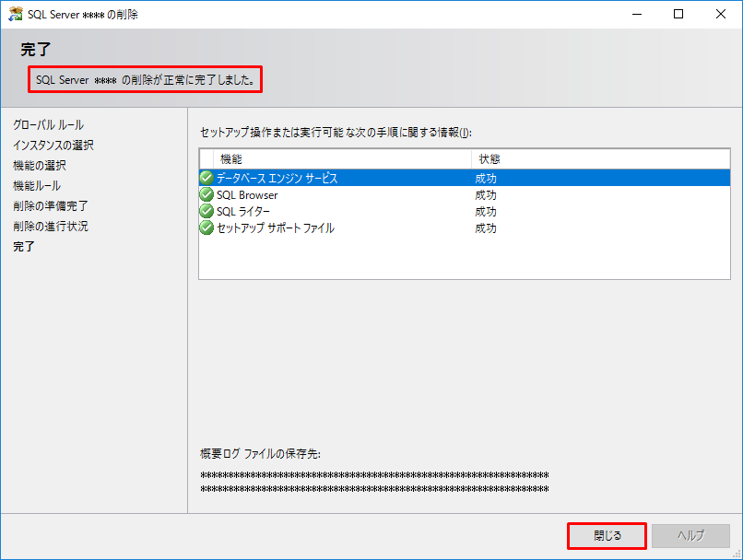
Task: Click the 削除の進行状況 sidebar step
Action: pyautogui.click(x=50, y=226)
